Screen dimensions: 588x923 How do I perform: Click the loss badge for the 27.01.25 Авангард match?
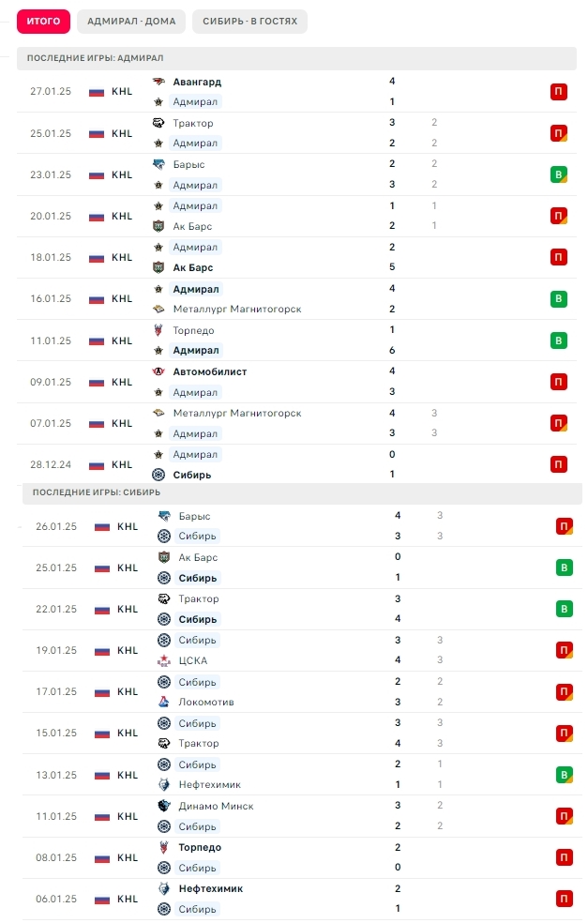coord(559,92)
